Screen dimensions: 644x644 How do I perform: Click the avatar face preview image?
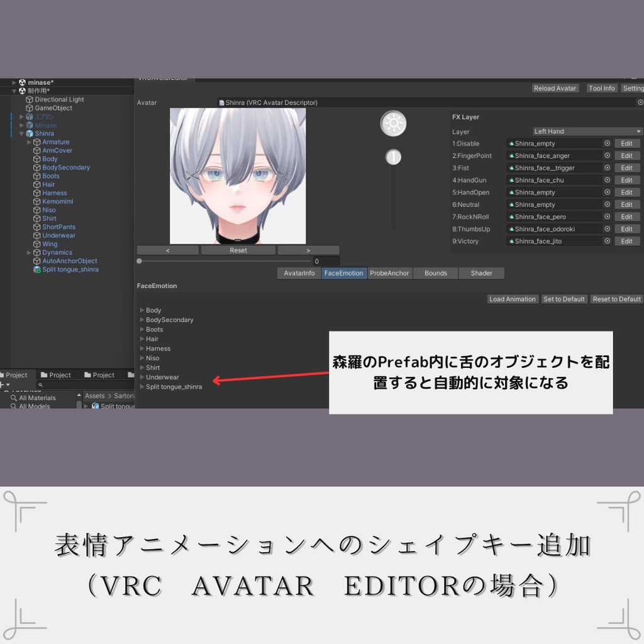[x=238, y=176]
